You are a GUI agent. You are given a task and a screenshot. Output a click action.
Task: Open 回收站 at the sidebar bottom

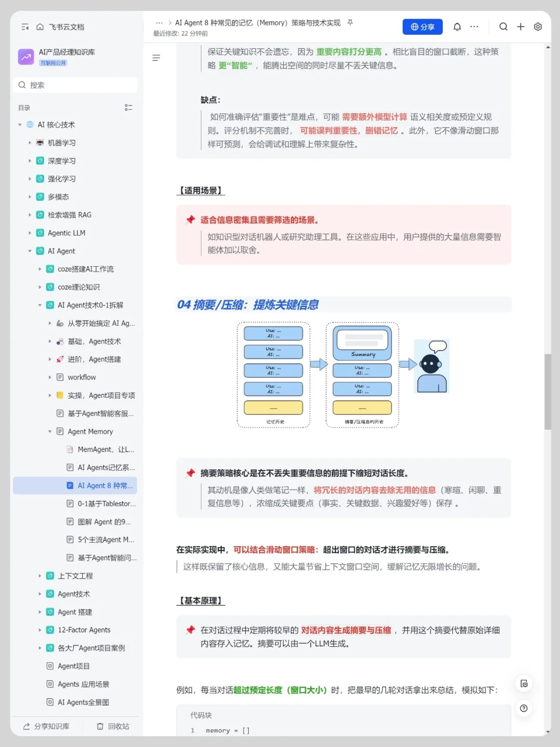click(x=114, y=726)
